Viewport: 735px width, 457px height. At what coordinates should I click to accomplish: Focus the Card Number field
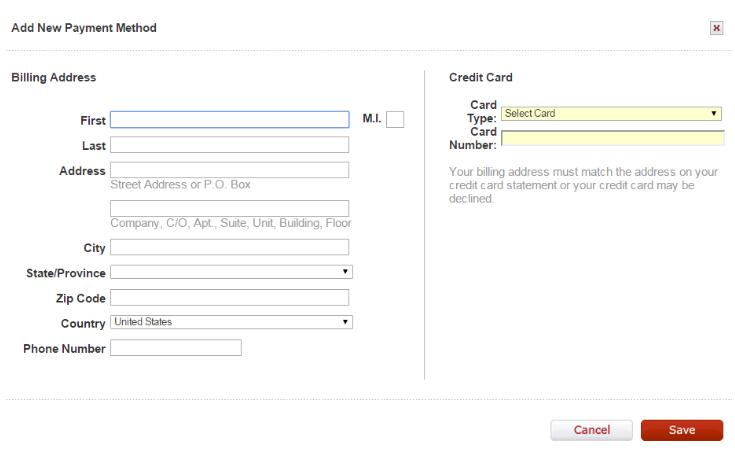[x=612, y=138]
